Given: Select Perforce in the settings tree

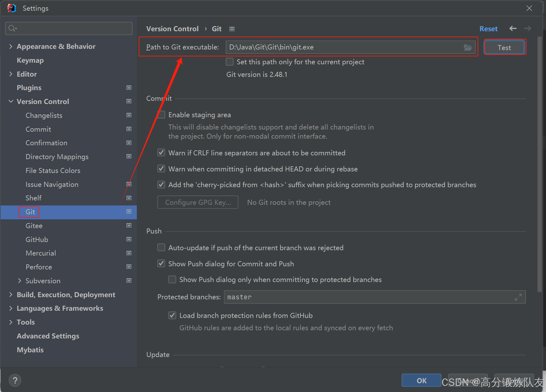Looking at the screenshot, I should pos(39,267).
